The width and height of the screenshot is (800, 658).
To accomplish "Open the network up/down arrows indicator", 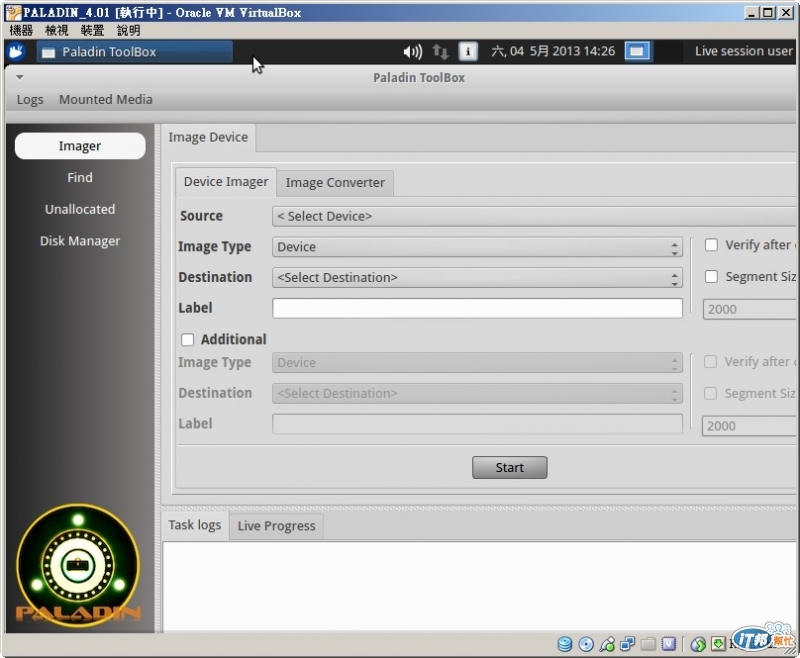I will click(440, 52).
